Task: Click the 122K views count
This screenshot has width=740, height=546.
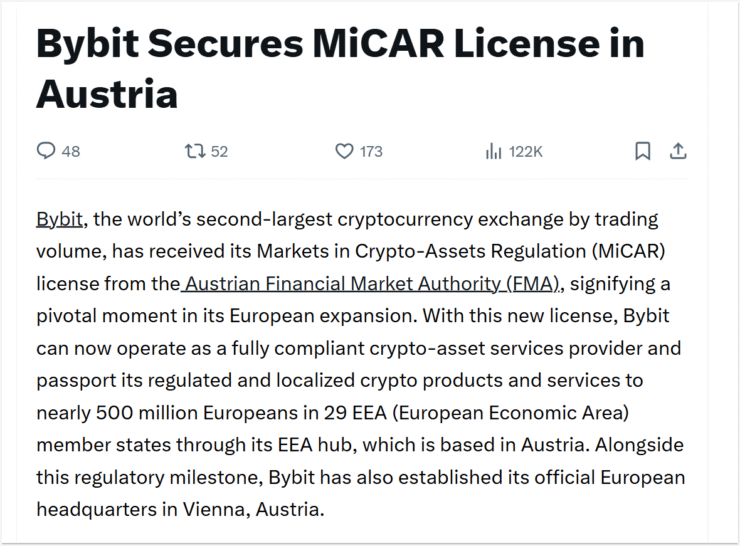Action: point(526,151)
